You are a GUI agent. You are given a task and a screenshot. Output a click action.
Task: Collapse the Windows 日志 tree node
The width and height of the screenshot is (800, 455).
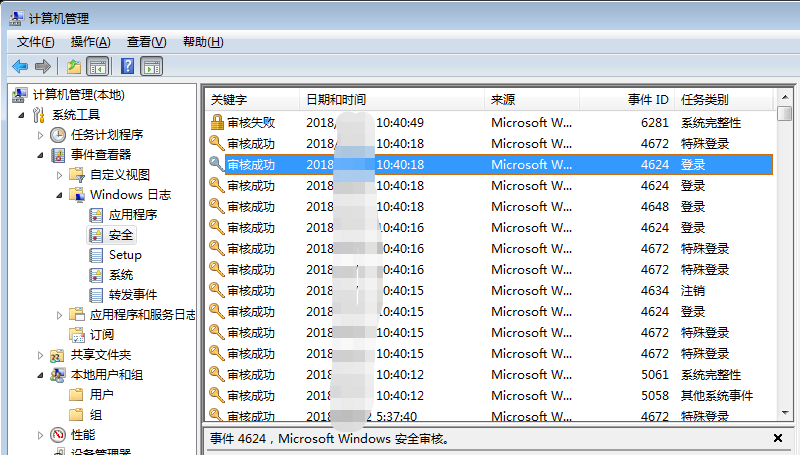pos(60,195)
